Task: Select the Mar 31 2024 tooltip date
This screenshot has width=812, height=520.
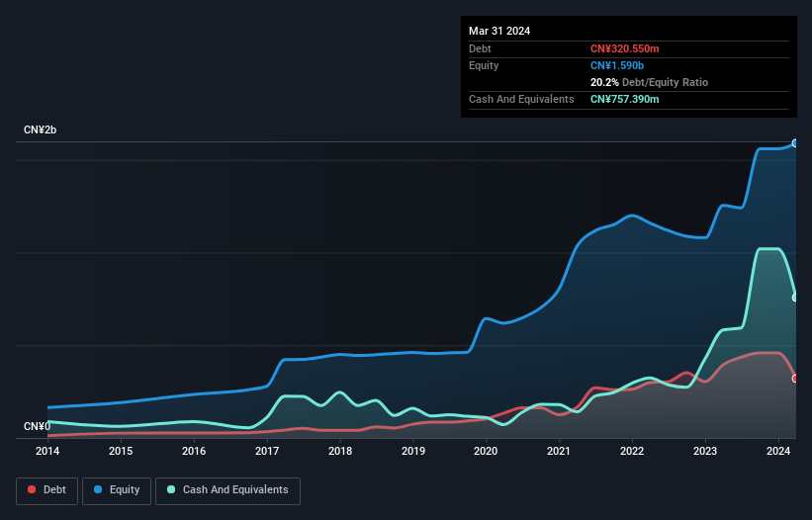Action: (x=499, y=31)
